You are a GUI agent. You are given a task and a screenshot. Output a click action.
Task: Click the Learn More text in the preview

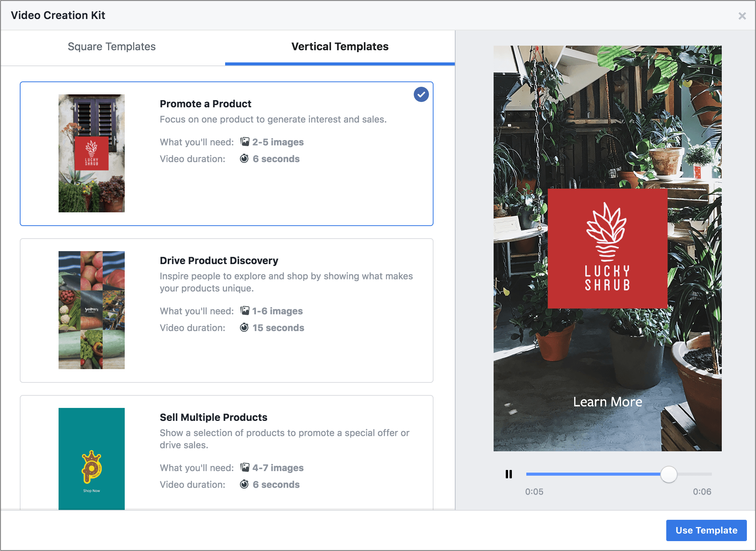(x=607, y=402)
